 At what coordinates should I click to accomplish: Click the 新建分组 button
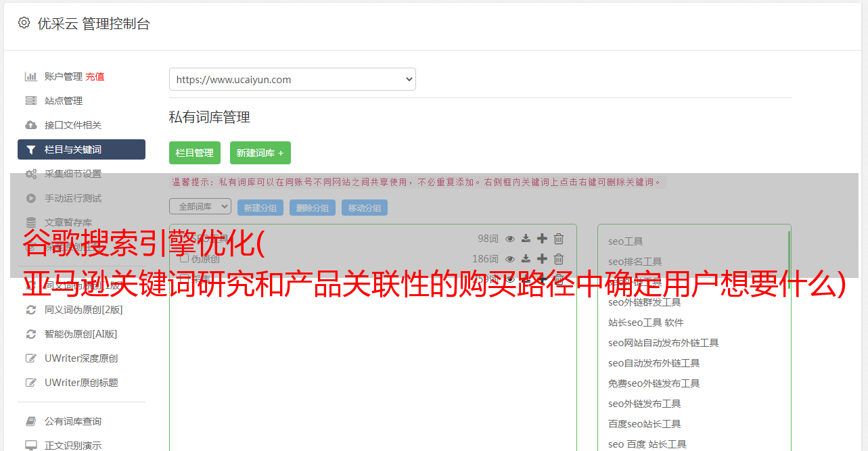(x=260, y=208)
